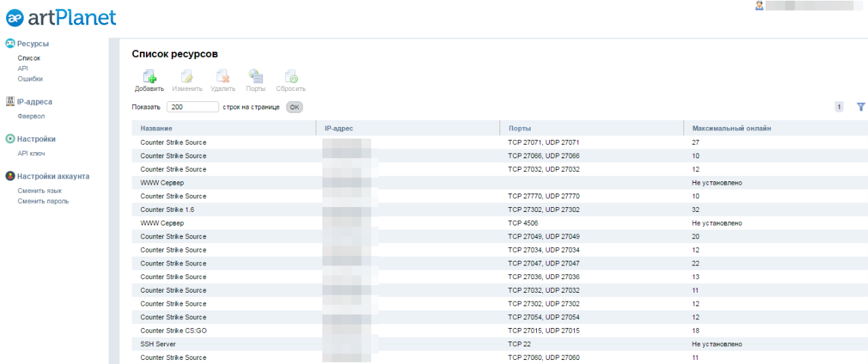868x364 pixels.
Task: Click the Изменить (edit) toolbar icon
Action: (x=187, y=77)
